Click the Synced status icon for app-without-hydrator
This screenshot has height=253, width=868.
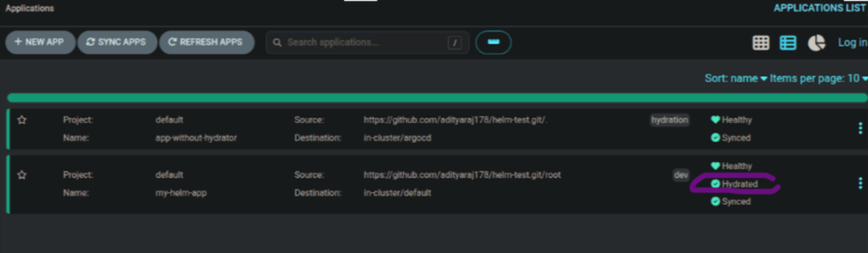click(715, 138)
